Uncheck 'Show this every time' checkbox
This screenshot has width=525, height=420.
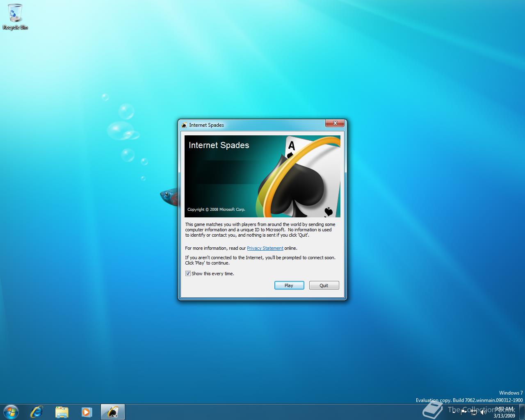pyautogui.click(x=188, y=274)
